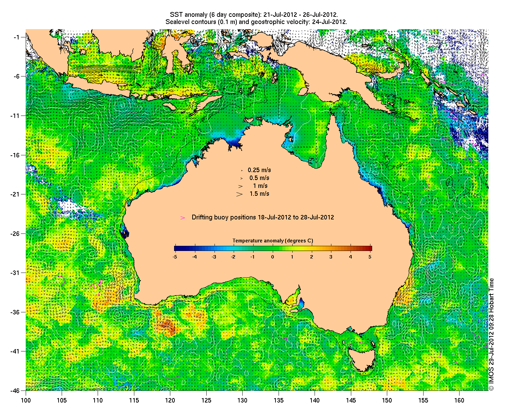Click the "-5" colorbar tick label
514x420 pixels.
pos(175,257)
